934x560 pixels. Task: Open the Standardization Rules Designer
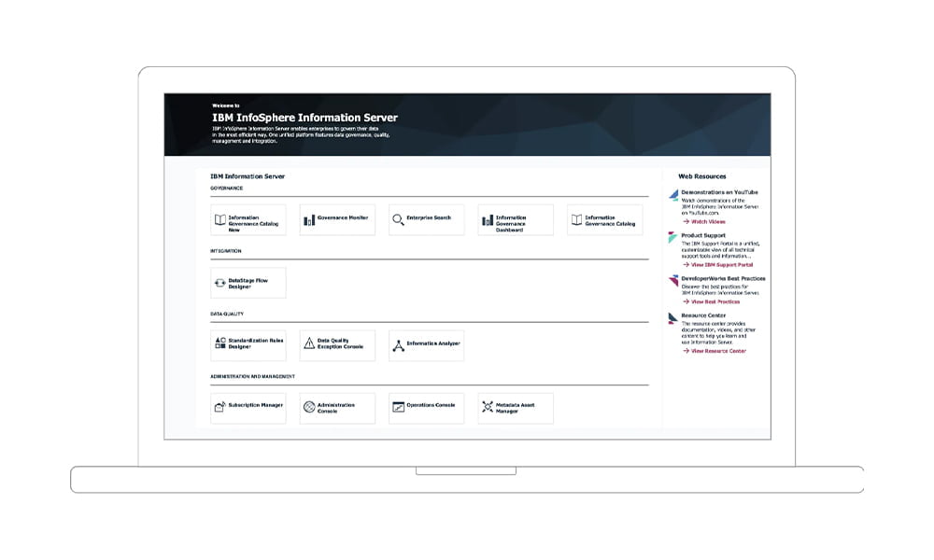click(x=248, y=344)
